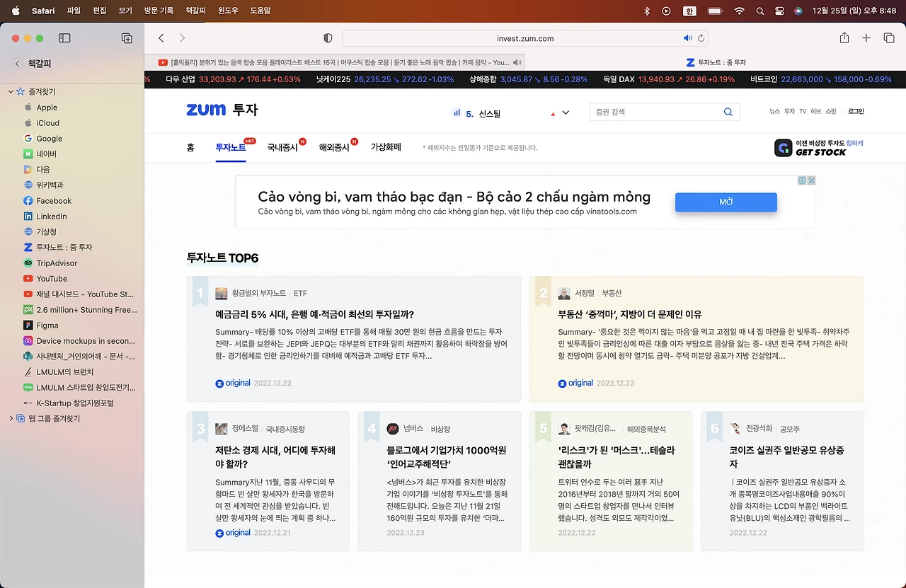Select the 위키백과 bookmark
906x588 pixels.
coord(44,185)
